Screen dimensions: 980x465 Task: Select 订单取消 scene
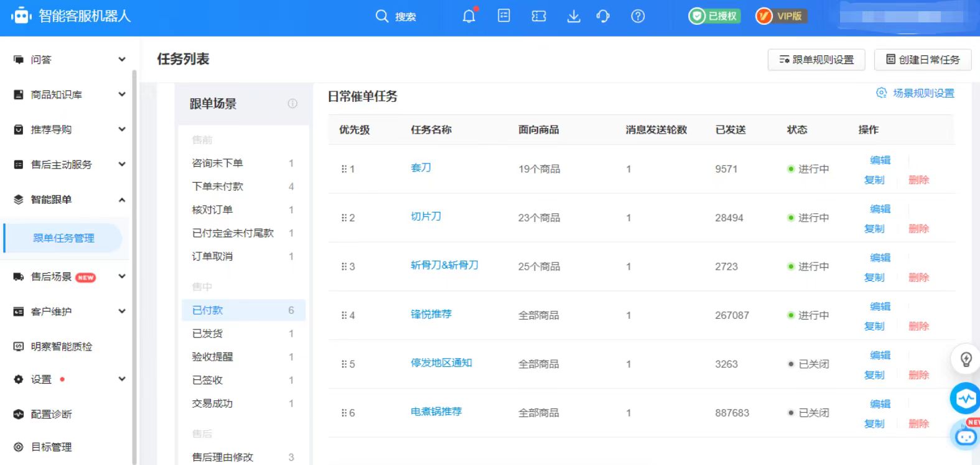(x=243, y=256)
